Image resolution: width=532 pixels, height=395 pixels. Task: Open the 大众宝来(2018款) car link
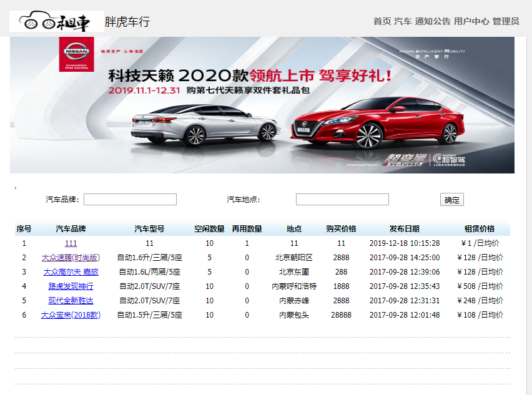point(71,315)
